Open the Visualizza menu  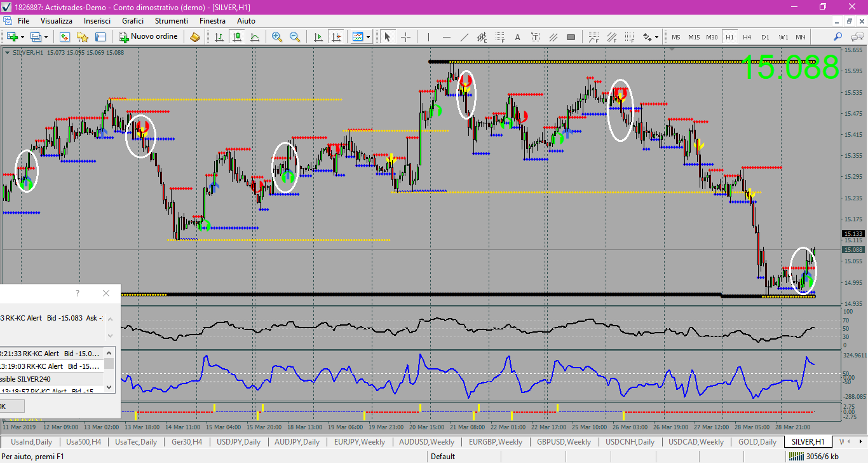(x=57, y=21)
